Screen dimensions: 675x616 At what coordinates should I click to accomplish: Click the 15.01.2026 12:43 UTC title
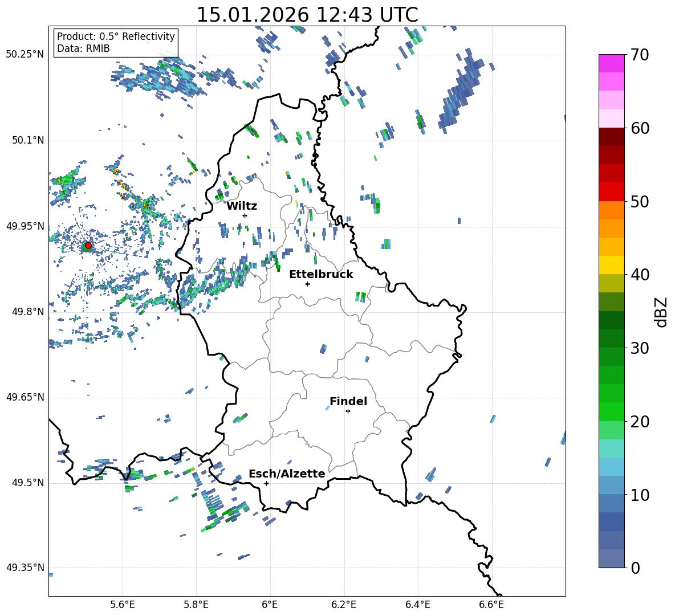307,15
